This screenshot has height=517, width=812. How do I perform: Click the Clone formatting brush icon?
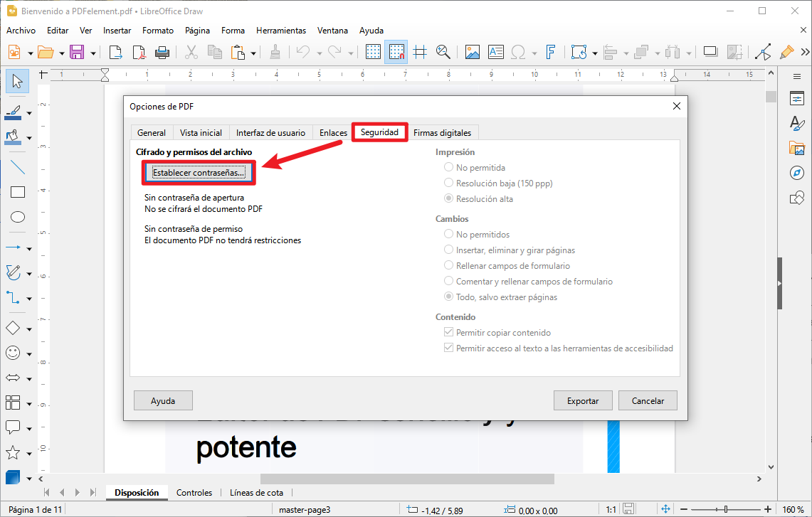click(275, 52)
